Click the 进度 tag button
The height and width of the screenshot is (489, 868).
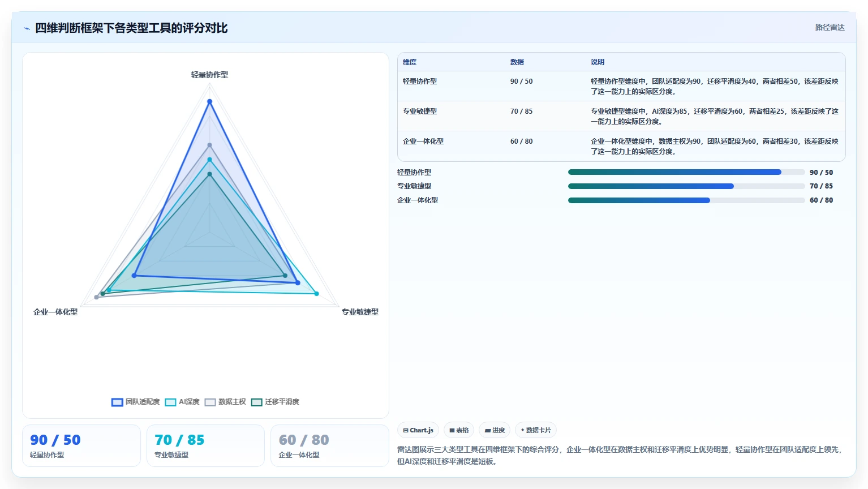click(495, 430)
